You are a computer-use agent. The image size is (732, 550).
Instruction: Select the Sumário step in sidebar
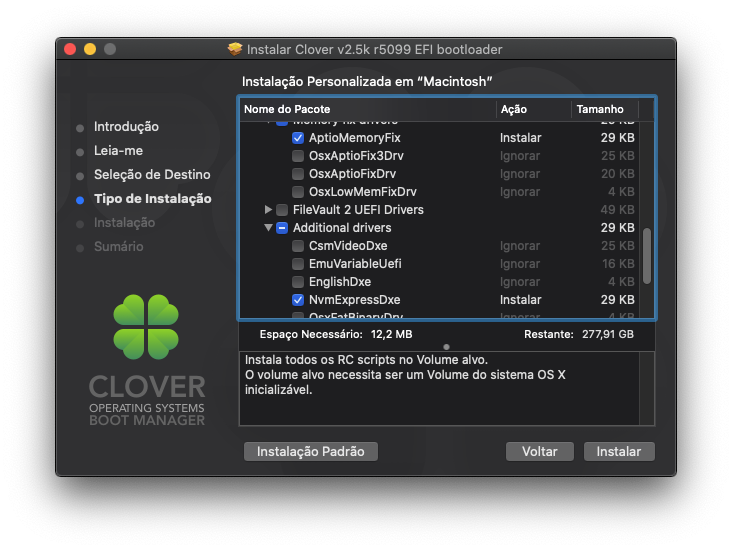(119, 247)
